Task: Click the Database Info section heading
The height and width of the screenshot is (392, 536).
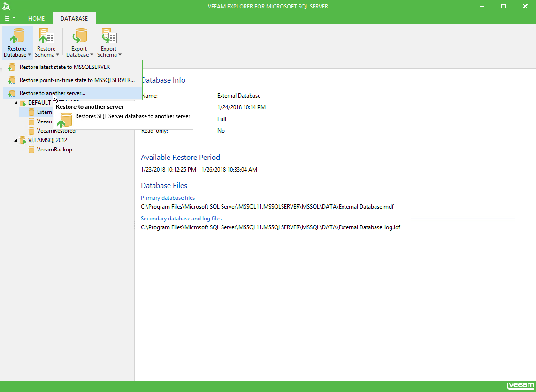Action: coord(163,80)
